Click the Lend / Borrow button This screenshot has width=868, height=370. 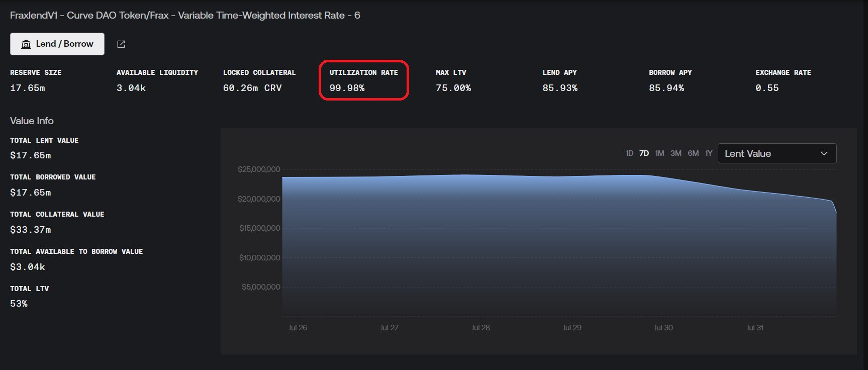(x=57, y=44)
